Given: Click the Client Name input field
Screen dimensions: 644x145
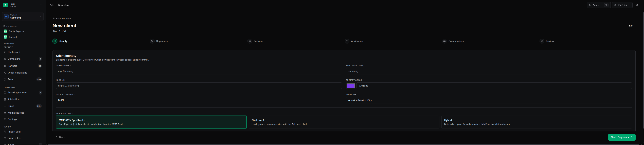Looking at the screenshot, I should pyautogui.click(x=199, y=71).
